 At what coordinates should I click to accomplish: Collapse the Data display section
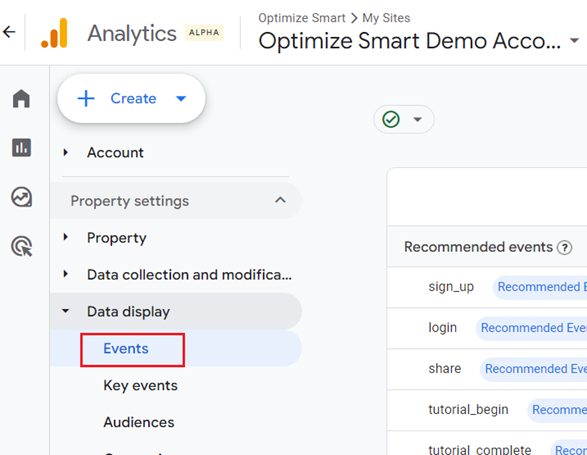(66, 311)
